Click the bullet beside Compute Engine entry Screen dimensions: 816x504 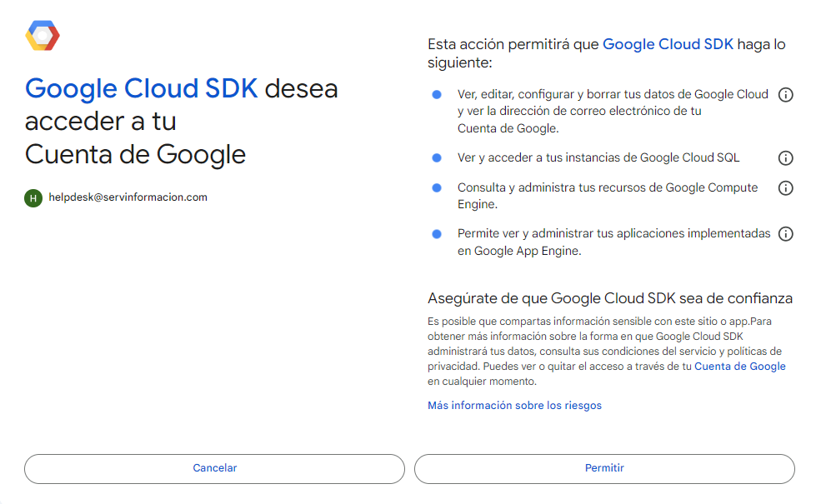tap(436, 187)
